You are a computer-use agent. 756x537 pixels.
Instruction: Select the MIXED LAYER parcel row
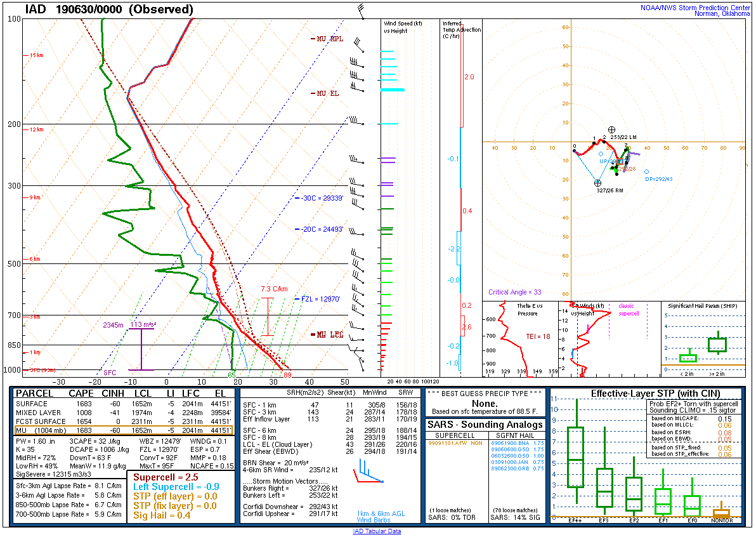pos(124,413)
